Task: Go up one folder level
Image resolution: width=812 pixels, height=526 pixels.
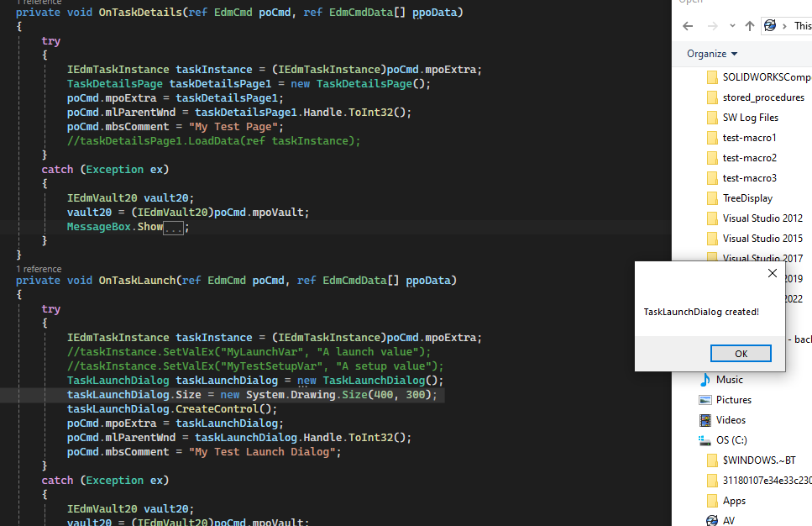Action: (x=749, y=26)
